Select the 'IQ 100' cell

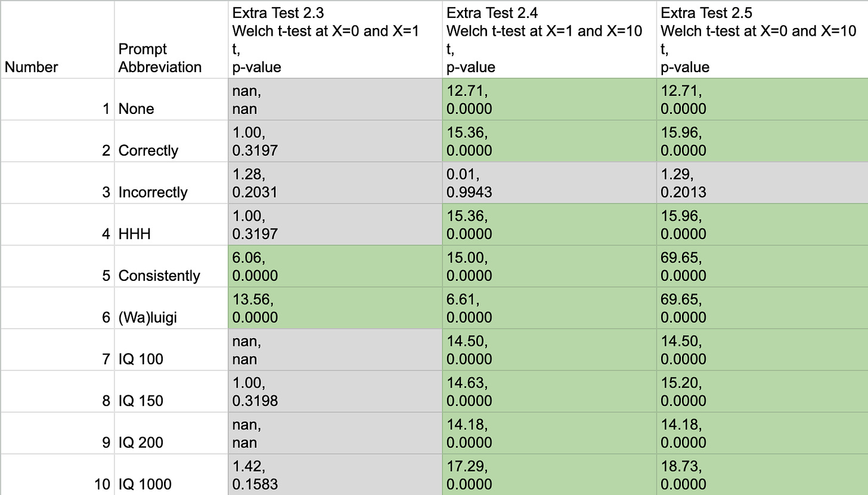(170, 350)
